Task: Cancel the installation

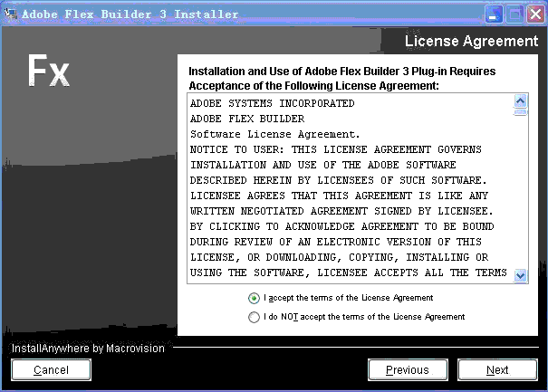Action: (x=51, y=369)
